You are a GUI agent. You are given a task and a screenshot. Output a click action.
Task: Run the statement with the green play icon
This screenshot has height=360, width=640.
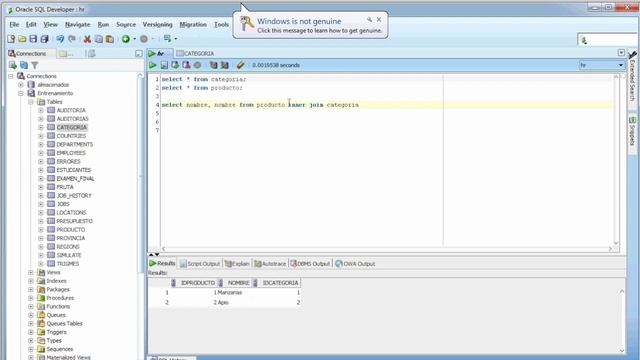pos(153,65)
